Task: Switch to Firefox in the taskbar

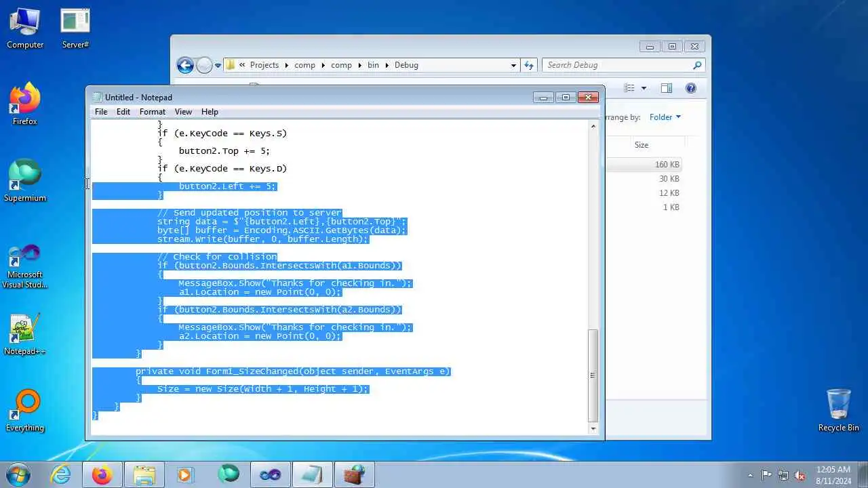Action: click(x=102, y=474)
